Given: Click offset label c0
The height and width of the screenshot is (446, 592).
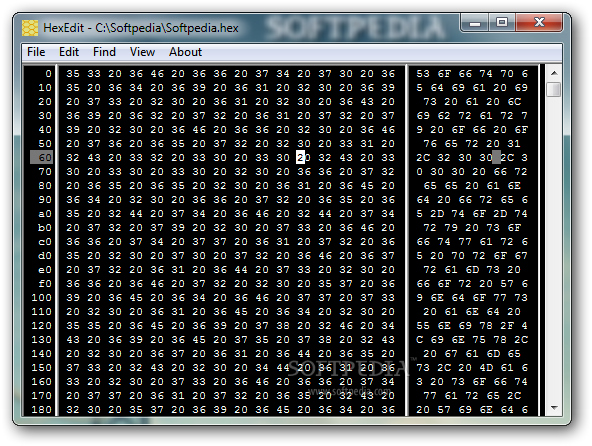Looking at the screenshot, I should click(45, 241).
